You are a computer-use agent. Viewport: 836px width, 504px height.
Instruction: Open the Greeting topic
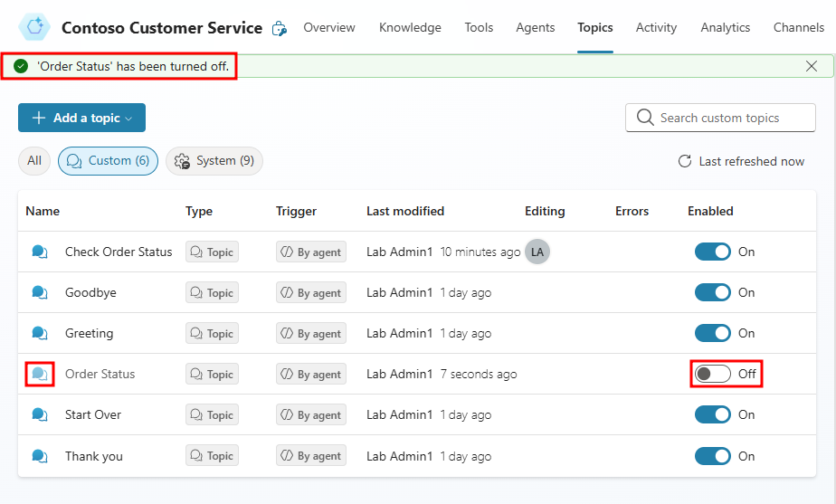[x=89, y=333]
